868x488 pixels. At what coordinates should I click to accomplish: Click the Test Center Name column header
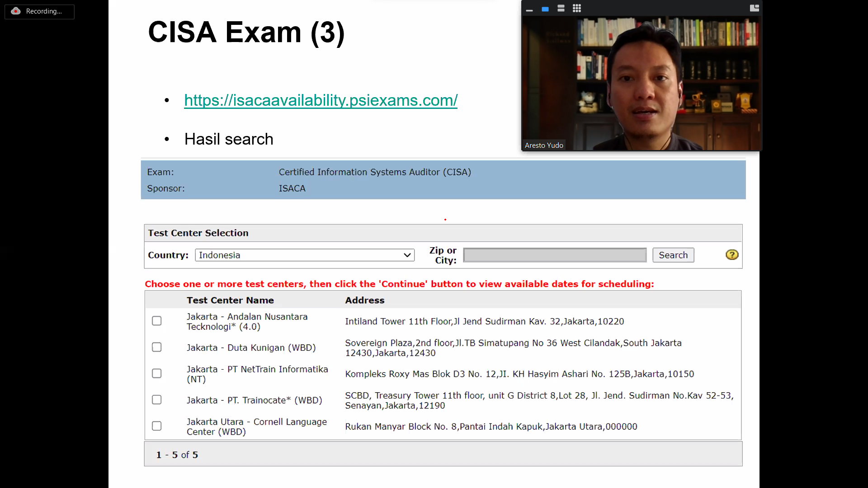pyautogui.click(x=230, y=300)
